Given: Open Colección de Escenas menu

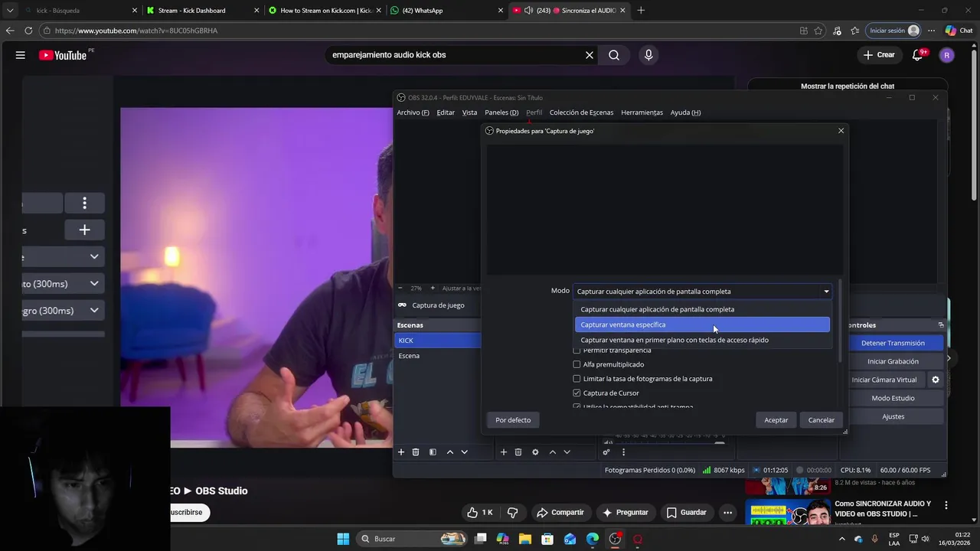Looking at the screenshot, I should point(581,112).
